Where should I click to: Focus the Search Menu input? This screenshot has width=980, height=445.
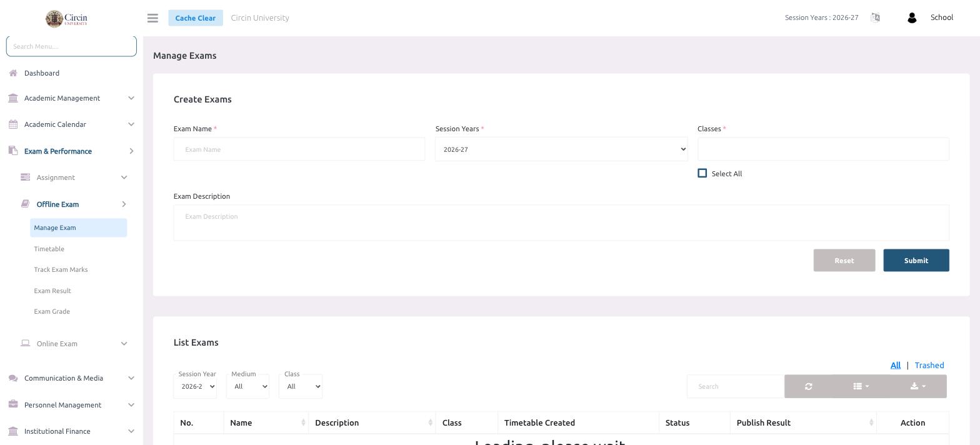[71, 46]
